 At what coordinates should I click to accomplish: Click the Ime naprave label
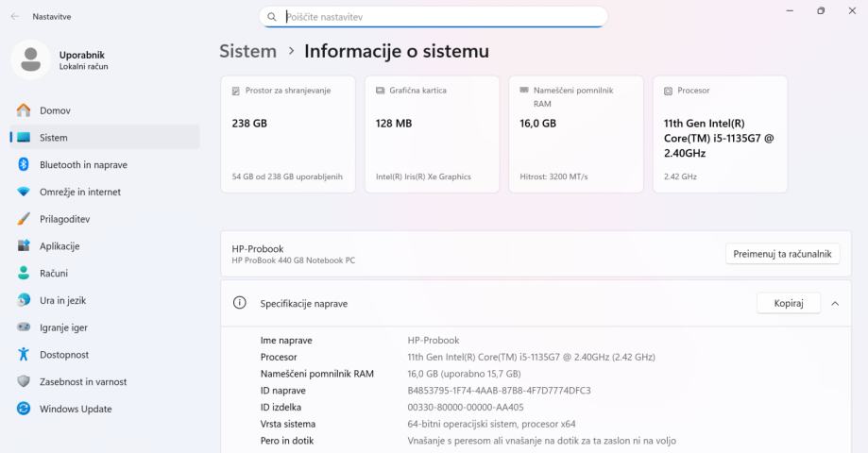286,340
